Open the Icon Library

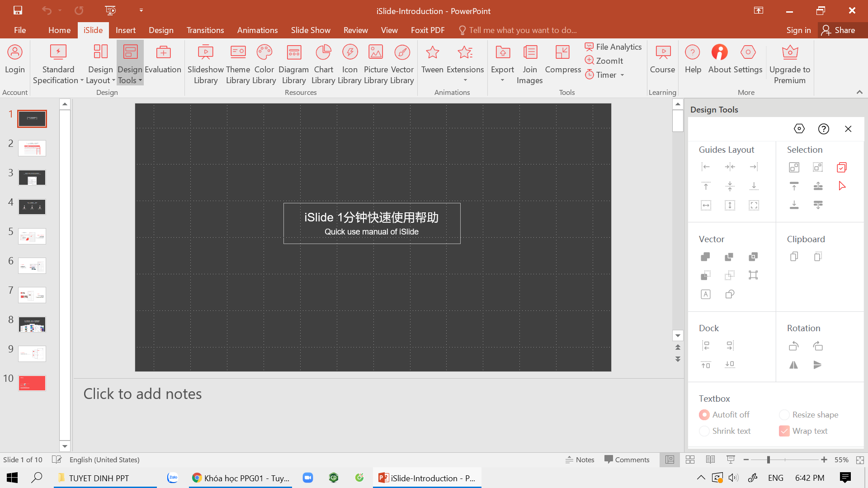(x=349, y=64)
